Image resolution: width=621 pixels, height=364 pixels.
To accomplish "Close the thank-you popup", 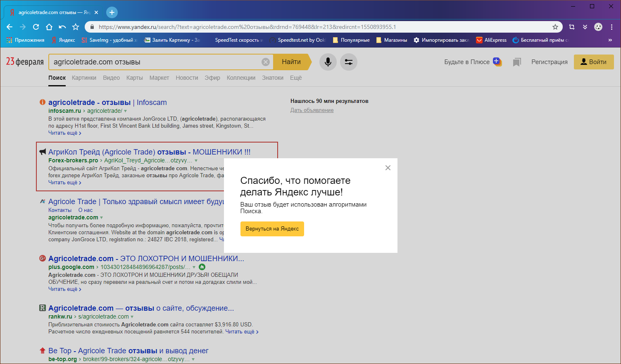I will click(x=388, y=168).
